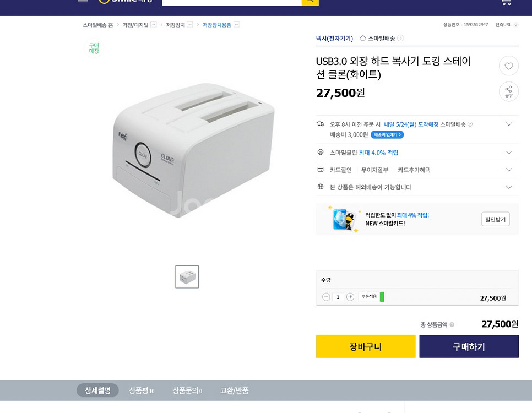Click the help icon next to 스마일배송

pos(470,124)
